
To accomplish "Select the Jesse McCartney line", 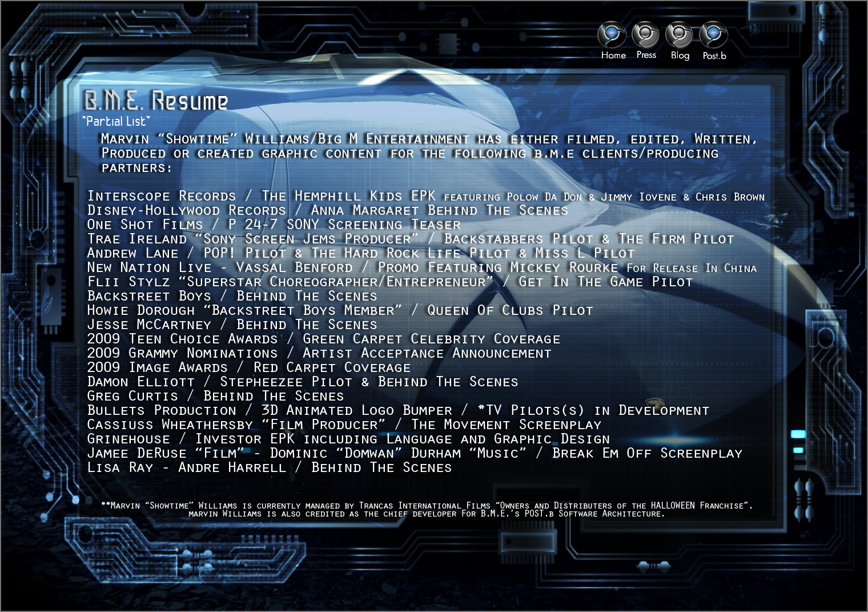I will pos(232,325).
